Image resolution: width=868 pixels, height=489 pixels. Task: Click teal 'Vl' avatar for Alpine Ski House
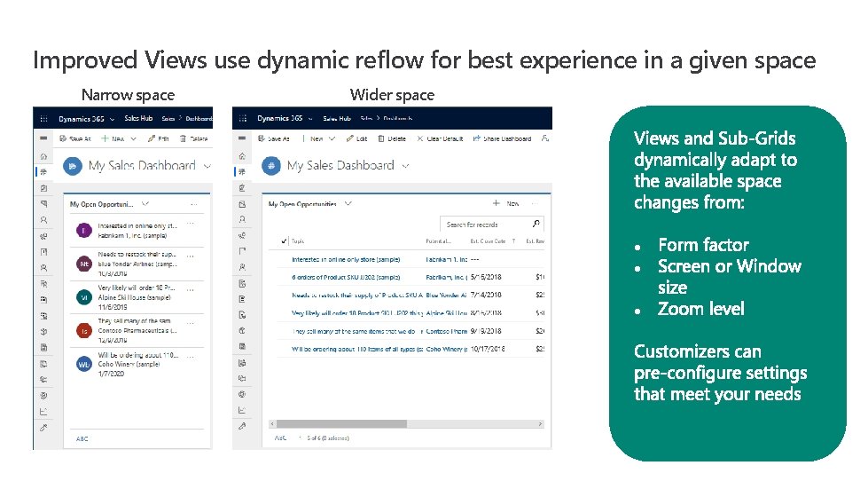[x=83, y=296]
